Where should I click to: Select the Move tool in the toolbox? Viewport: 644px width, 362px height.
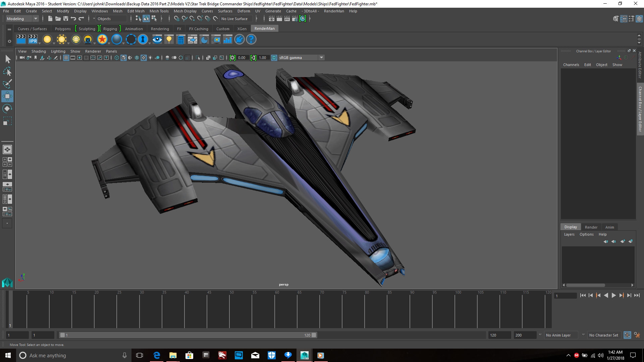[x=7, y=96]
